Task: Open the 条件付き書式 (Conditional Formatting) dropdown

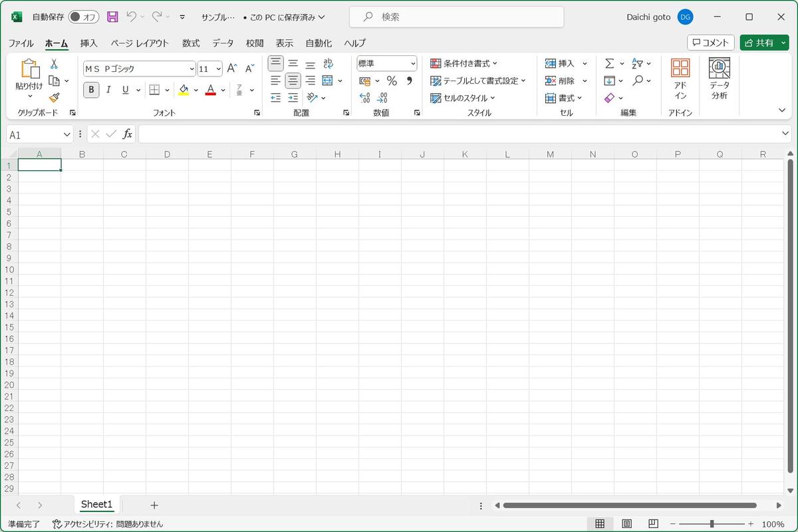Action: 464,63
